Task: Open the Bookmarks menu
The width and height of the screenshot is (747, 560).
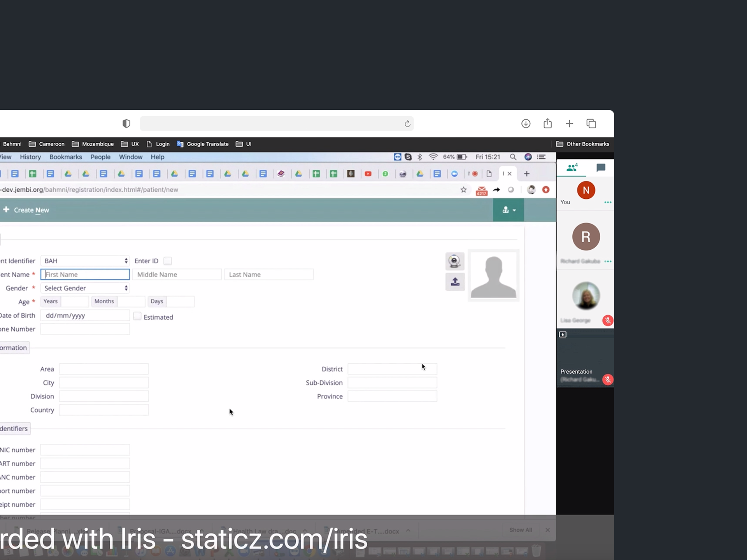Action: tap(66, 157)
